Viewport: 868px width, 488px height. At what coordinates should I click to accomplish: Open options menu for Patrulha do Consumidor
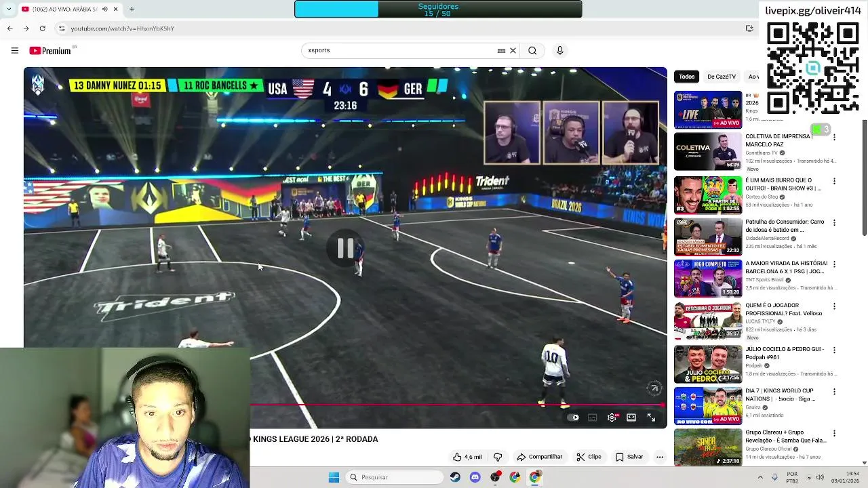pos(834,222)
